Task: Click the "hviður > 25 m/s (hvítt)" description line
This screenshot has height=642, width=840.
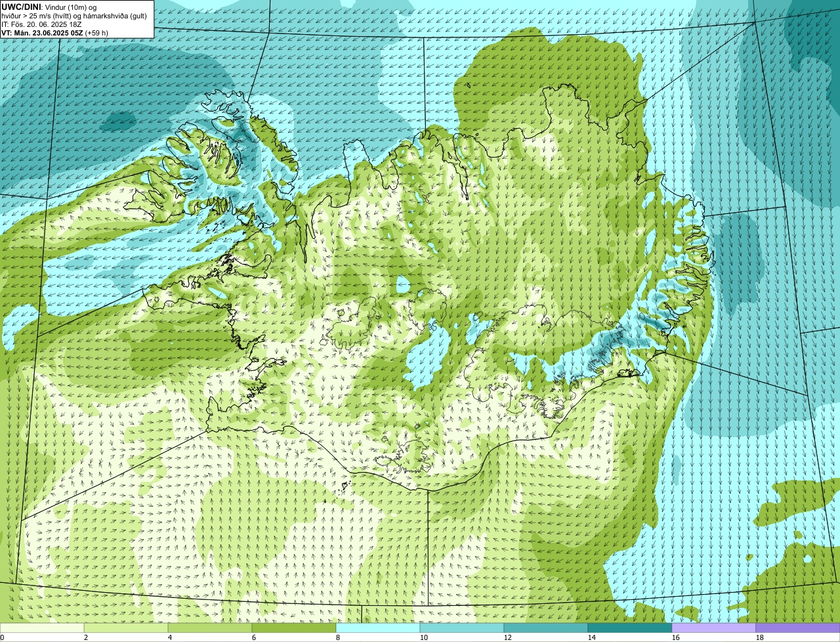Action: click(74, 16)
